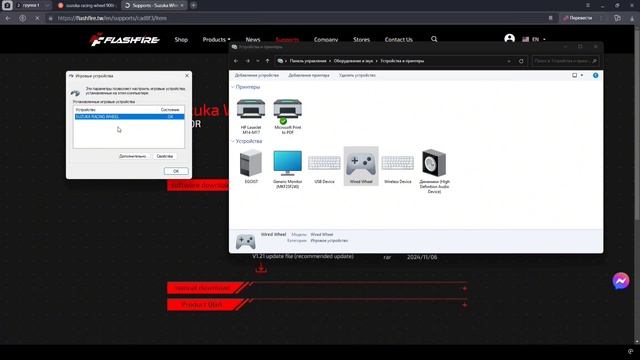Open new browser tab with plus button
Image resolution: width=640 pixels, height=360 pixels.
click(193, 5)
